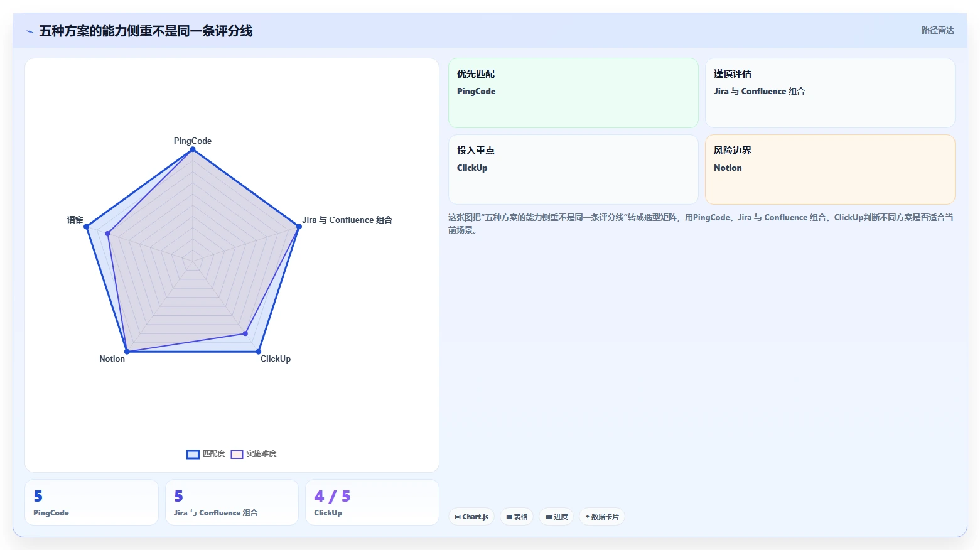The image size is (980, 550).
Task: Open the 谨慎评估 Jira card
Action: point(830,93)
